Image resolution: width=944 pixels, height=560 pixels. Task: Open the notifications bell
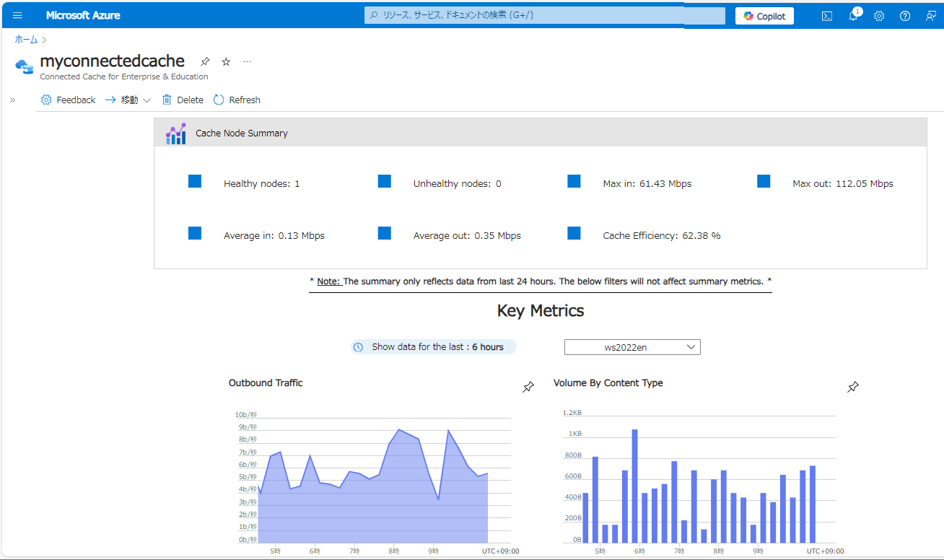pyautogui.click(x=853, y=16)
